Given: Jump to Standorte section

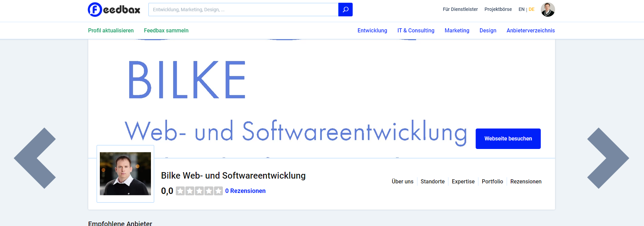Looking at the screenshot, I should 432,181.
